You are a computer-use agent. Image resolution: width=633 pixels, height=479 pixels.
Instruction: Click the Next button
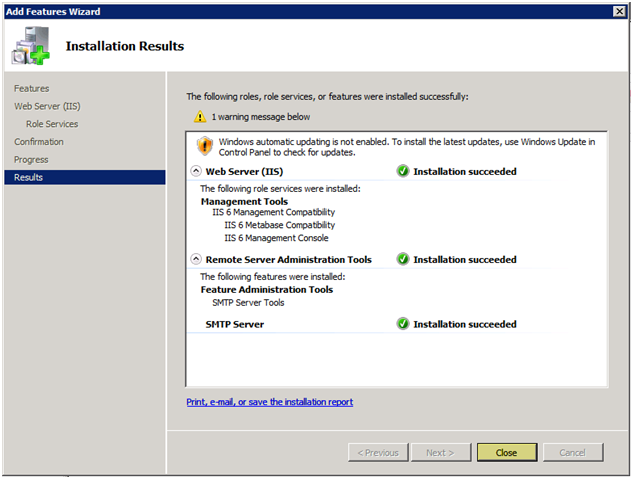click(x=441, y=452)
